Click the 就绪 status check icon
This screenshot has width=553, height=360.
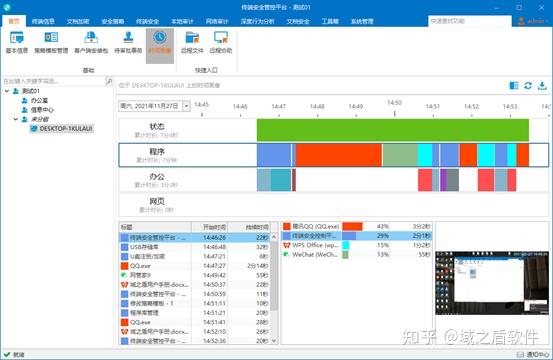click(7, 354)
